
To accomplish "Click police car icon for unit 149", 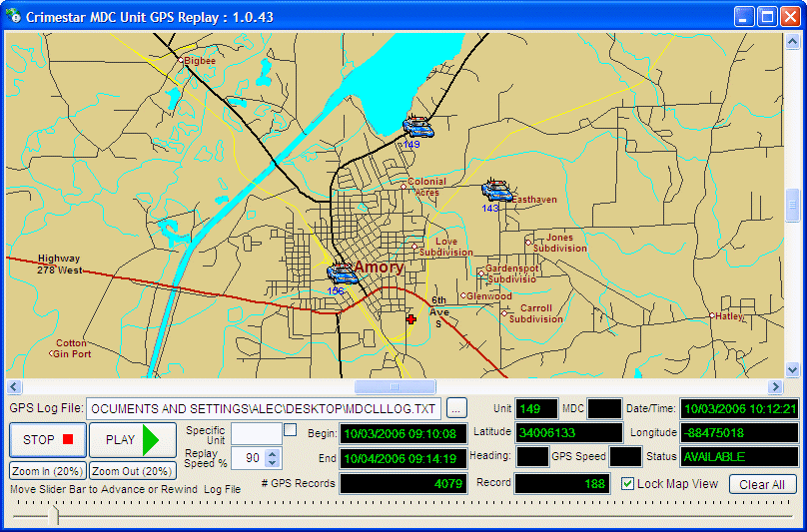I will coord(417,127).
